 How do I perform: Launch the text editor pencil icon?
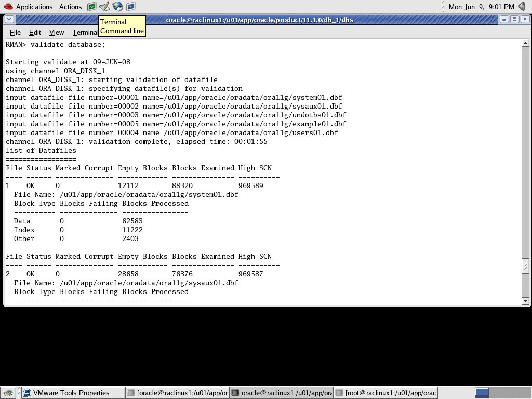(104, 6)
